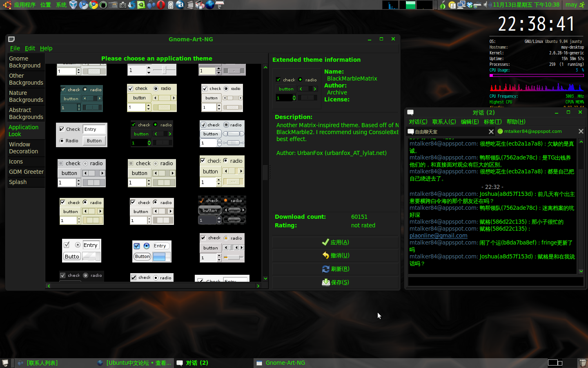Click the Dropbox tray icon
Viewport: 588px width, 368px height.
click(x=470, y=5)
